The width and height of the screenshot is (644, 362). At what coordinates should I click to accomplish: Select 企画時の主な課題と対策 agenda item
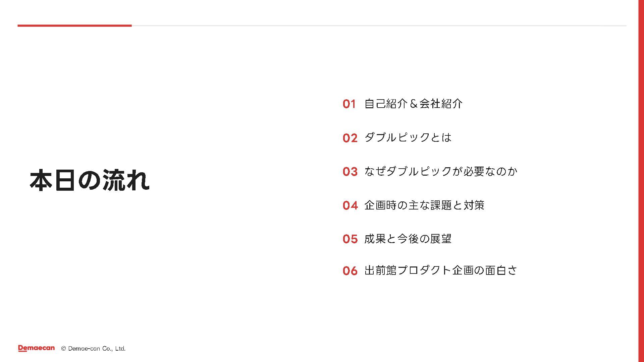point(424,205)
